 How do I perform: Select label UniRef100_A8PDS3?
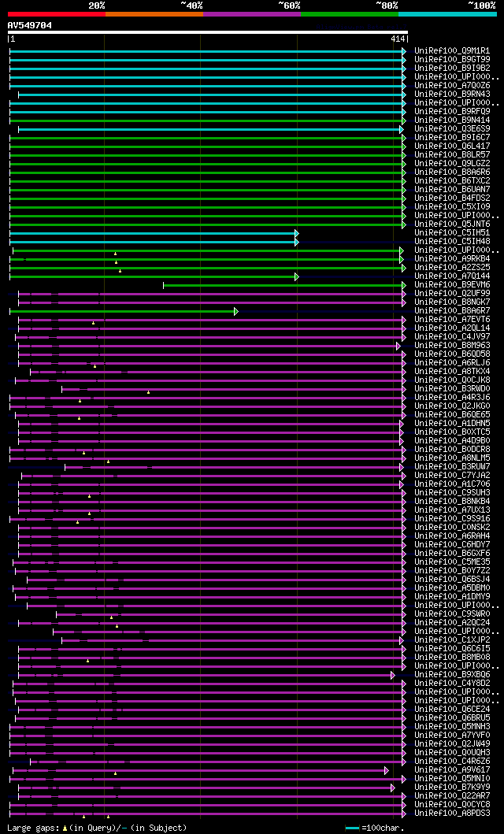453,812
